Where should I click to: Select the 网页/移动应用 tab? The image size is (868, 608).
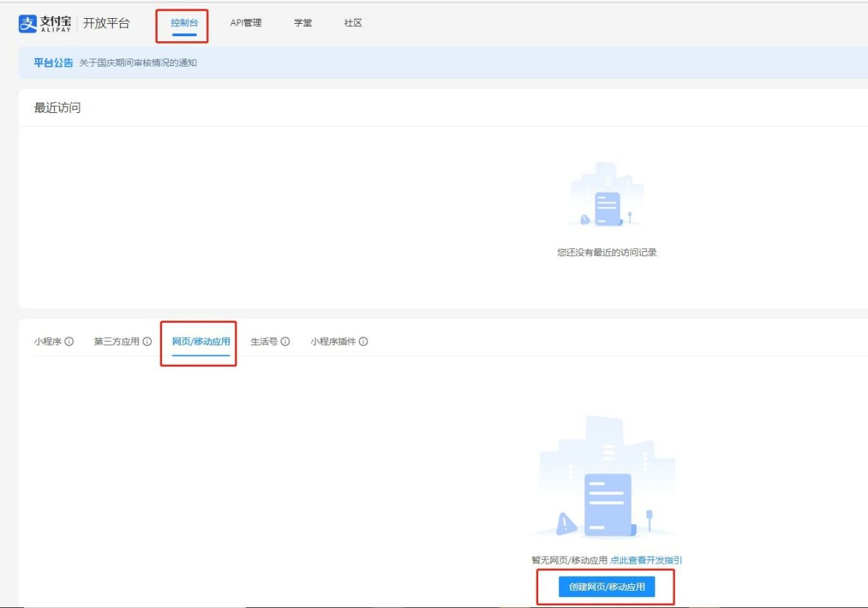coord(201,342)
